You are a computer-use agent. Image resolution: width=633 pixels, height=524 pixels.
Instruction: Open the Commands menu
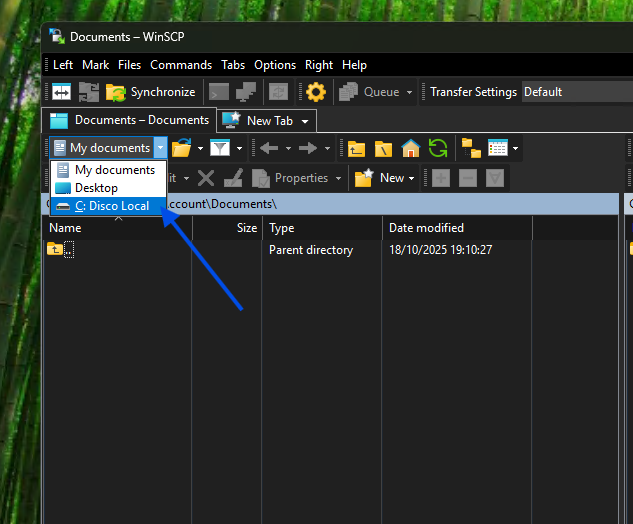(x=181, y=65)
